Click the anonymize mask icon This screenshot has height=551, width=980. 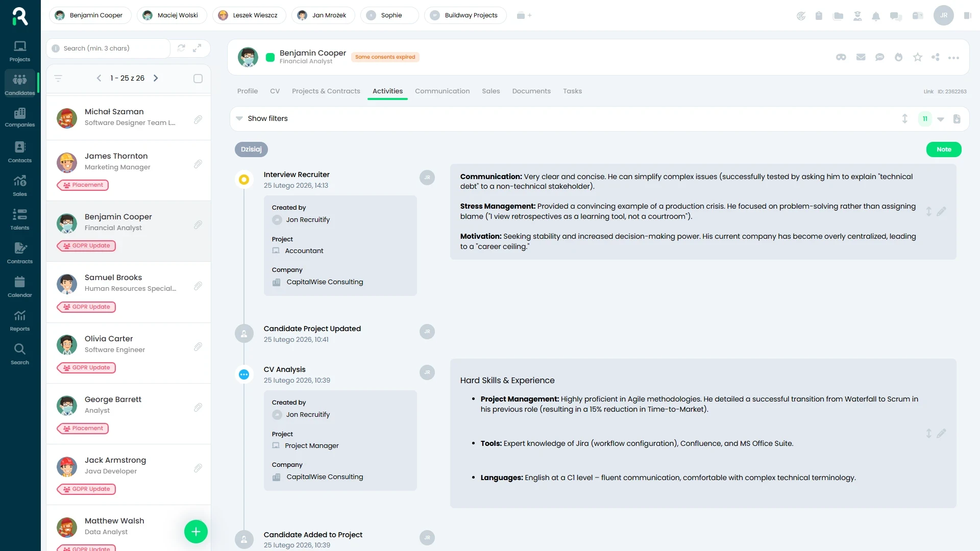pyautogui.click(x=841, y=57)
